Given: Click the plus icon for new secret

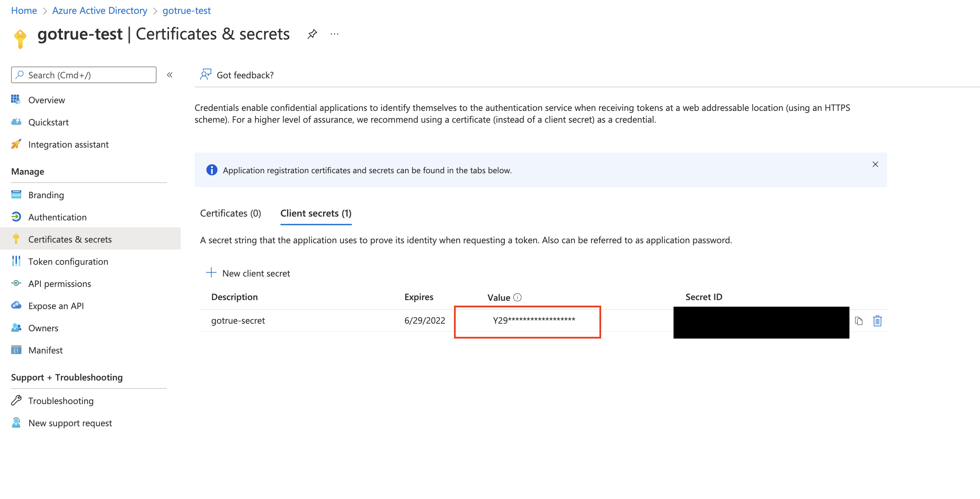Looking at the screenshot, I should 211,272.
